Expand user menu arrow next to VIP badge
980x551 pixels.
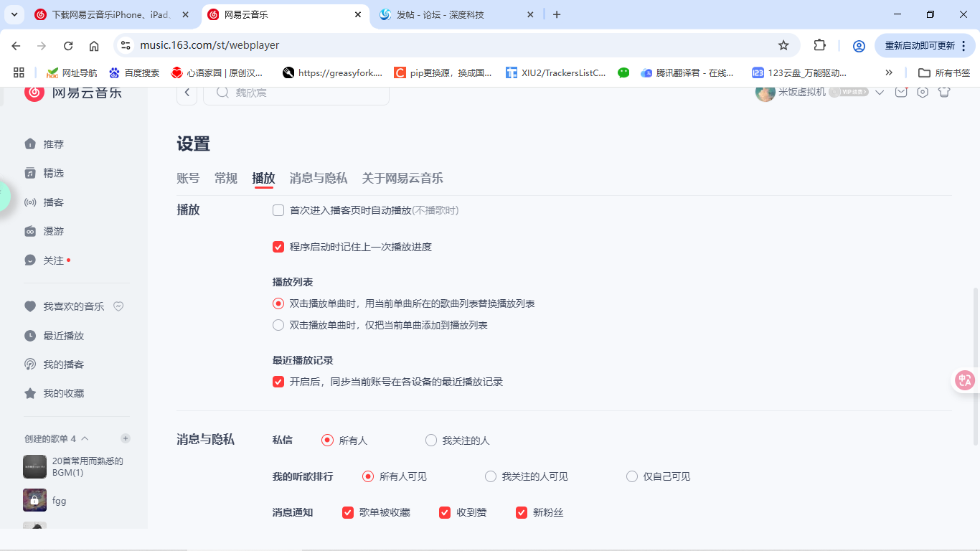880,92
